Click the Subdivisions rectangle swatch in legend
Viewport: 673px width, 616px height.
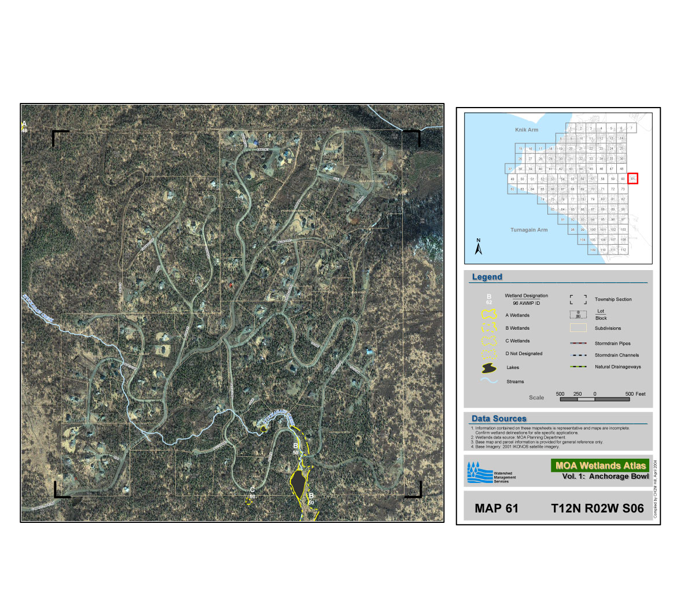click(578, 328)
